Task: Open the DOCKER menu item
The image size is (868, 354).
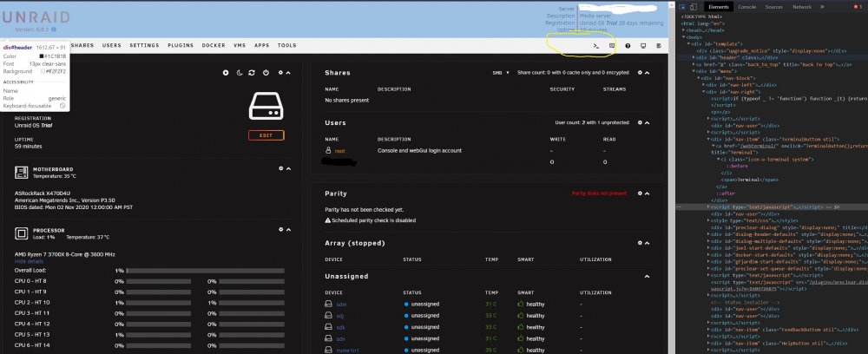Action: point(214,45)
